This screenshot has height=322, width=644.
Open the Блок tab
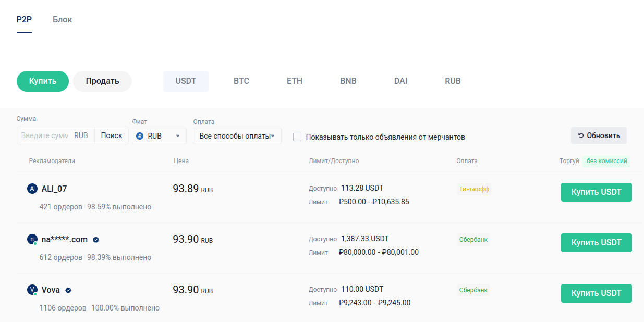(62, 20)
